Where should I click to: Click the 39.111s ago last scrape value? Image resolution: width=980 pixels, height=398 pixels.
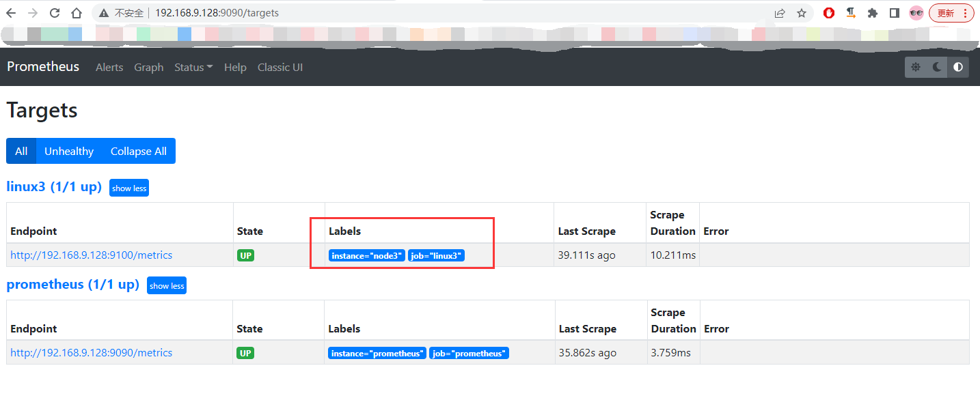click(x=587, y=255)
